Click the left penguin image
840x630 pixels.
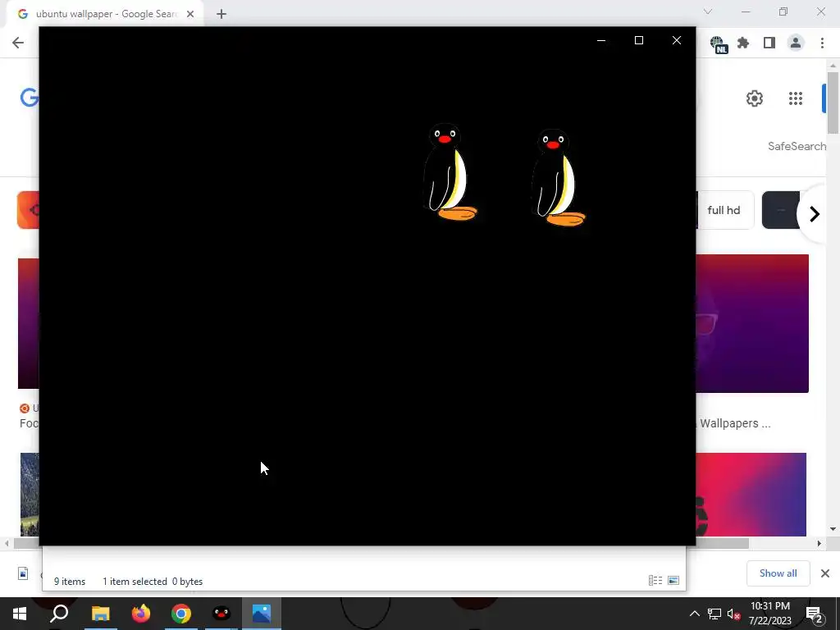click(450, 172)
